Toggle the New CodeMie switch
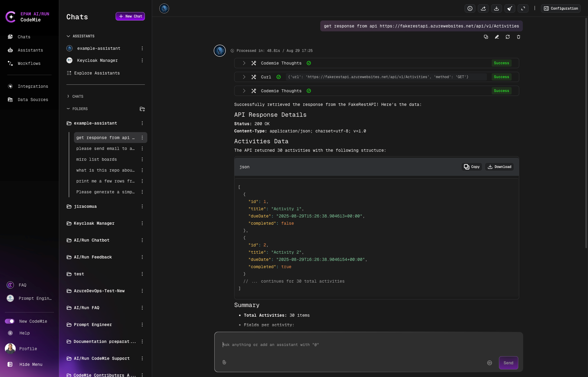Screen dimensions: 588x377 click(x=10, y=321)
